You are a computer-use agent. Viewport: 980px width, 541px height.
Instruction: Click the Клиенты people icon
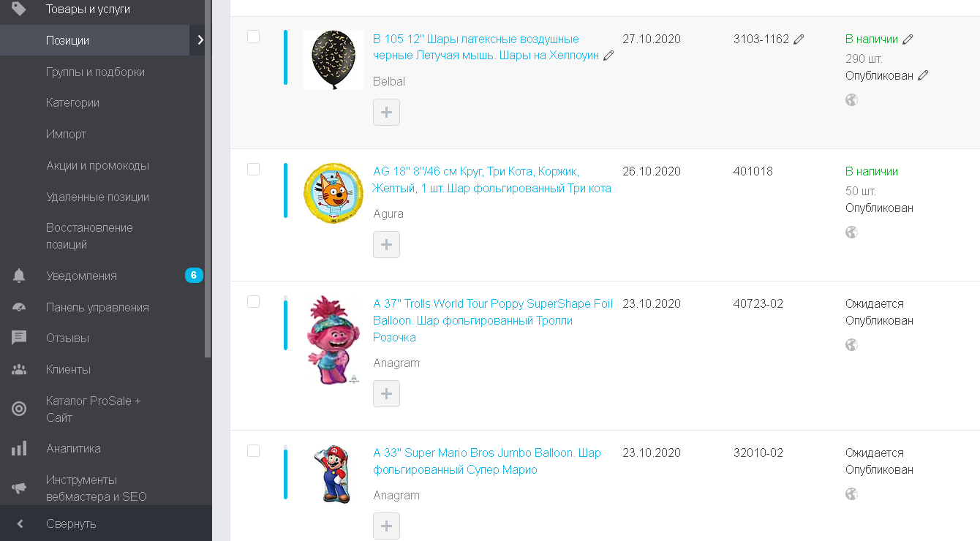point(19,369)
